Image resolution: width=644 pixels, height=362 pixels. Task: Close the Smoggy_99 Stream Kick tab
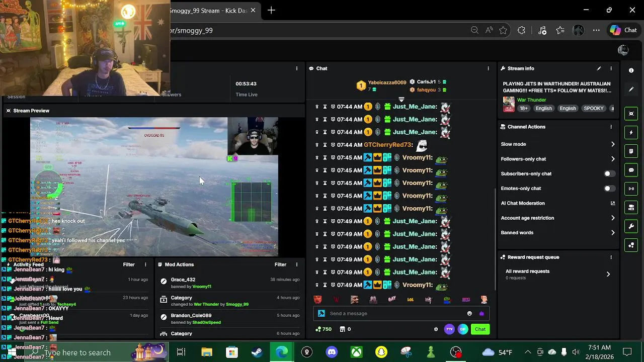click(253, 10)
